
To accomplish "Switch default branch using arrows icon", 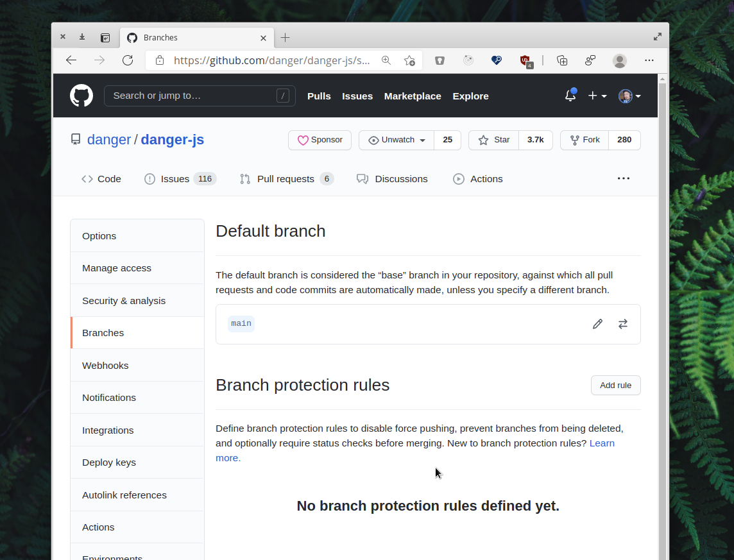I will pos(622,324).
